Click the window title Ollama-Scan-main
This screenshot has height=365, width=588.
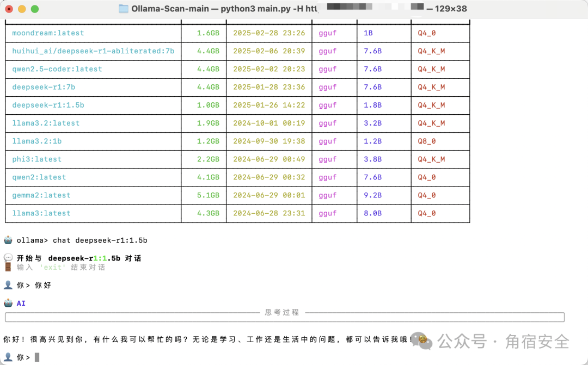pyautogui.click(x=170, y=9)
